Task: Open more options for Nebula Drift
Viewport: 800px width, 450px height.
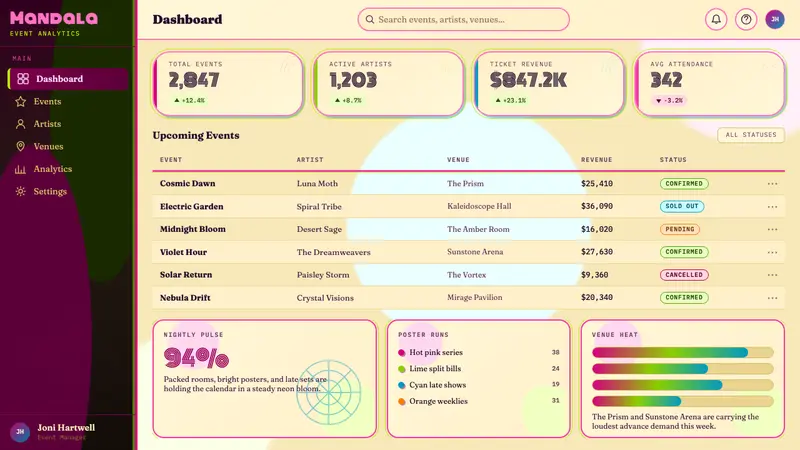Action: pos(772,297)
